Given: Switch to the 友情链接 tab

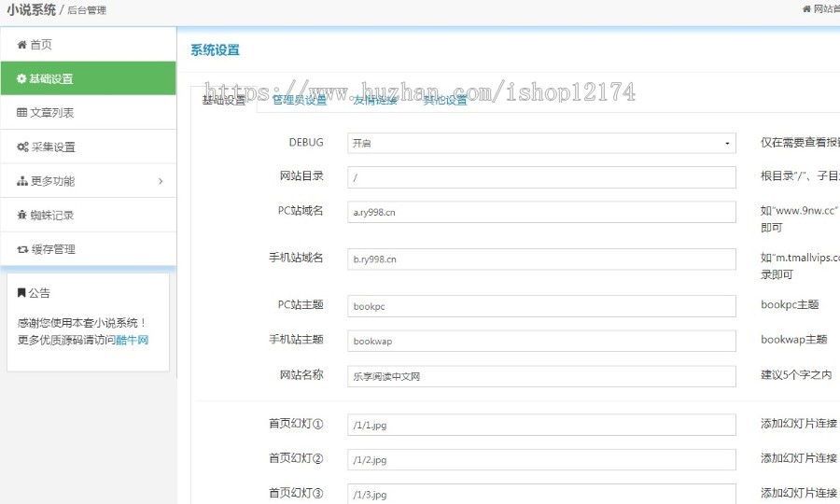Looking at the screenshot, I should (375, 100).
